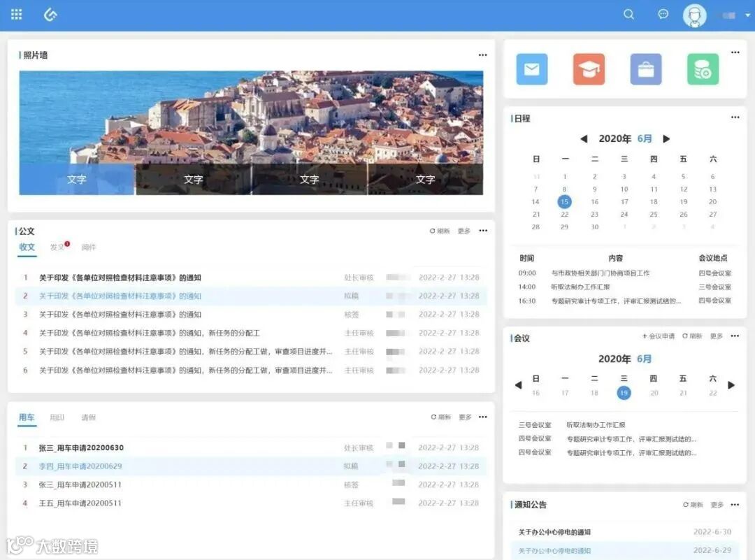Select date 30 in 日程 calendar
The image size is (755, 560).
(595, 227)
